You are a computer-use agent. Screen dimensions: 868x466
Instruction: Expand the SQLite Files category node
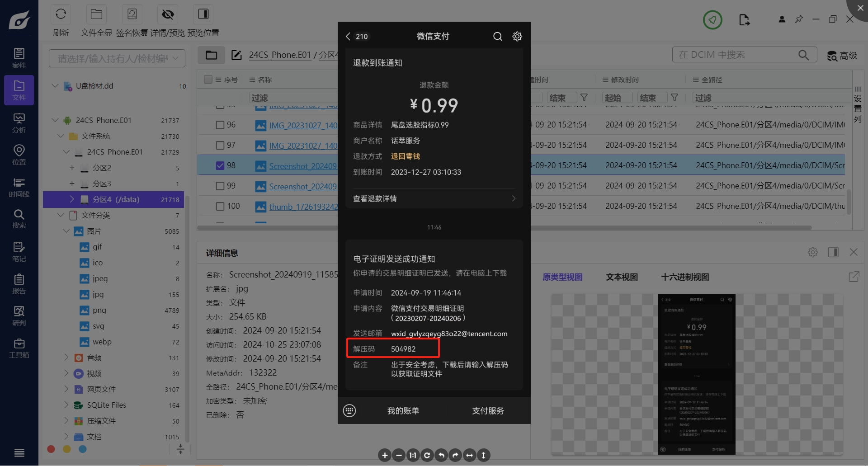click(x=66, y=405)
